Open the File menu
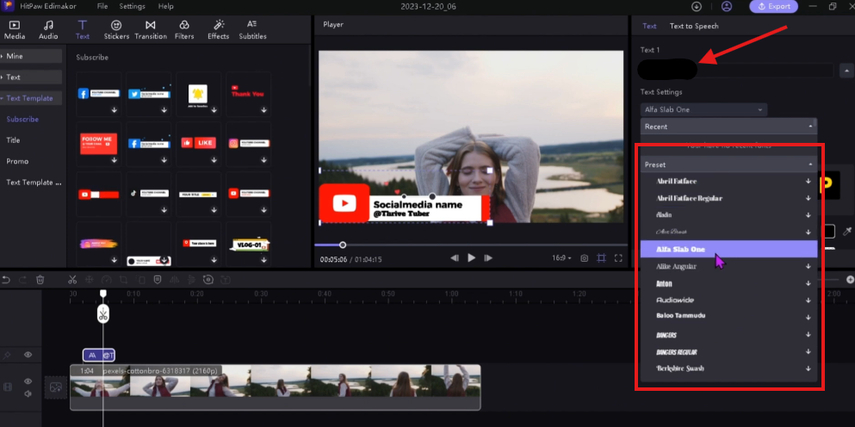Viewport: 855px width, 427px height. (102, 7)
